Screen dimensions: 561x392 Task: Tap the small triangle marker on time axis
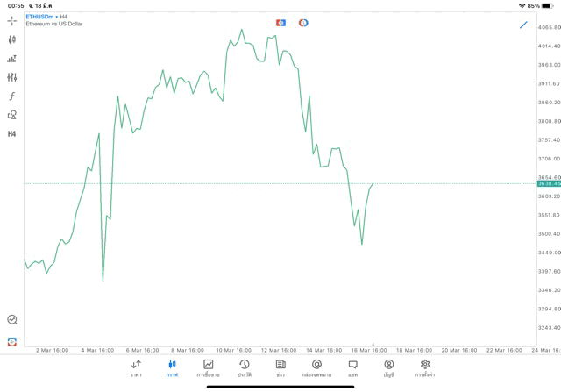(x=373, y=345)
